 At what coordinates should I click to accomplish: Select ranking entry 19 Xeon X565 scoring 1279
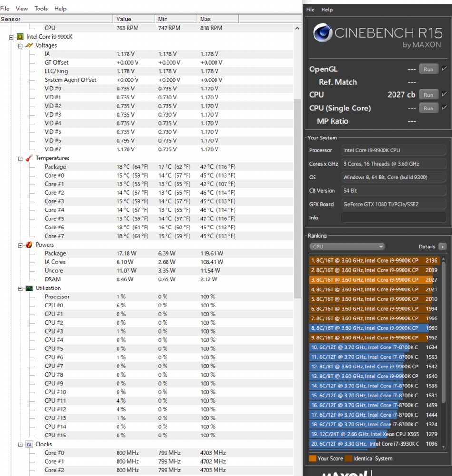(374, 434)
